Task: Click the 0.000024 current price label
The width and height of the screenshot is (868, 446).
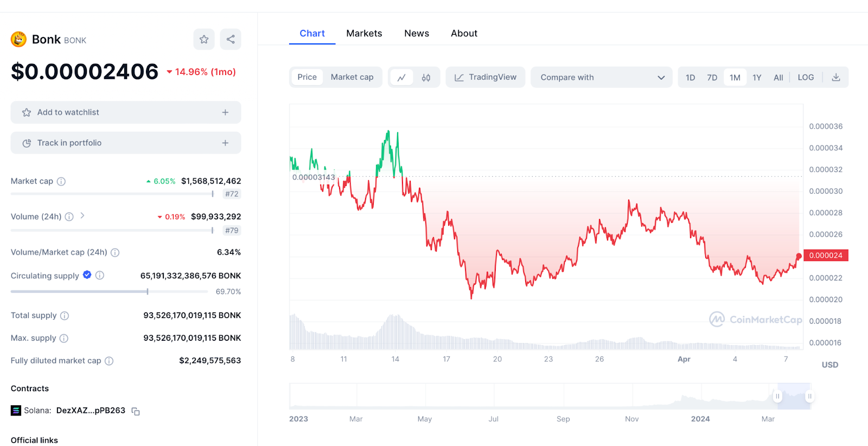Action: point(826,256)
